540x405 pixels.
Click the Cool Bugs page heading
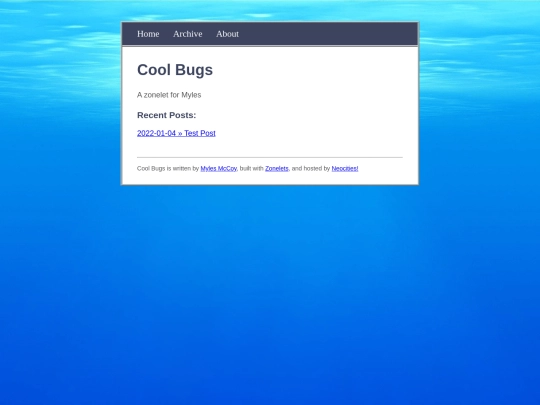pos(175,70)
